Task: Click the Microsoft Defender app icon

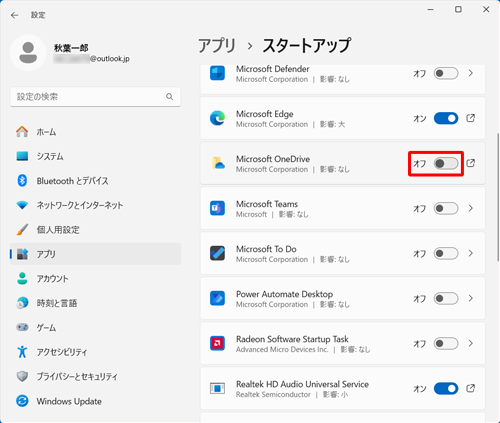Action: point(217,73)
